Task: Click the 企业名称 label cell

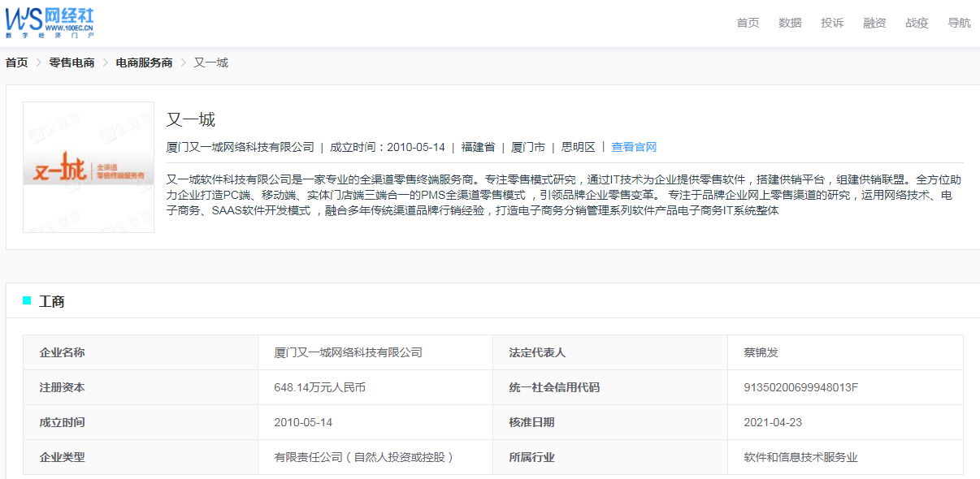Action: 141,352
